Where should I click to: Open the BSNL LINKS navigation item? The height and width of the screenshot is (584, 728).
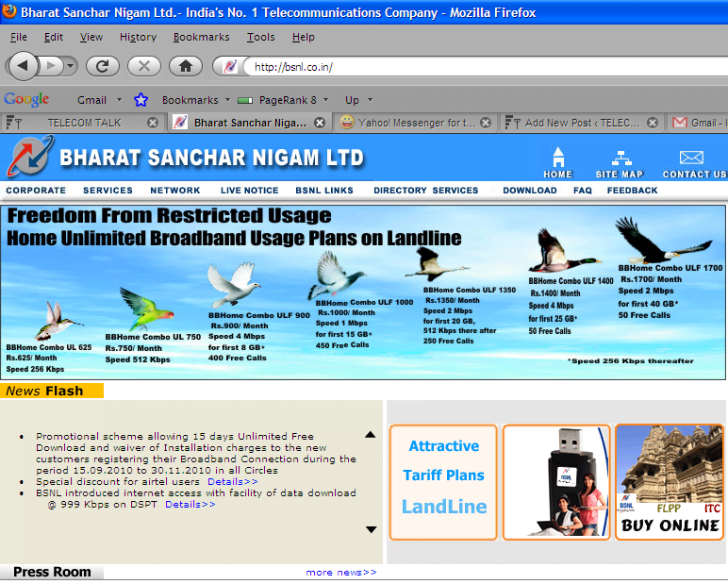coord(324,191)
